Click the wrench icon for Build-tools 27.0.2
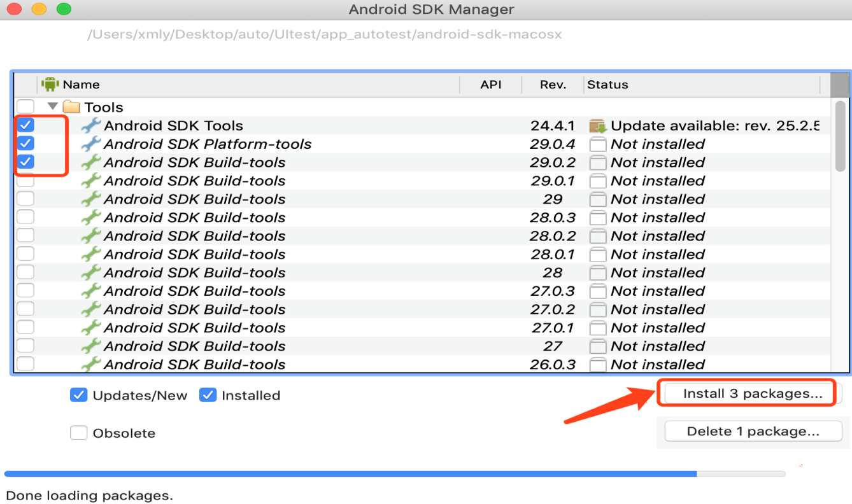Viewport: 852px width, 504px height. tap(91, 310)
